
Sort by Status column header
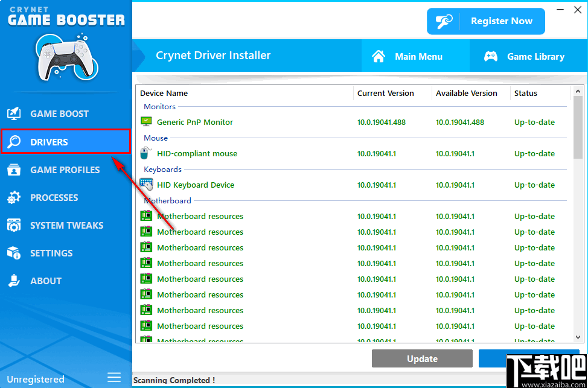click(540, 93)
